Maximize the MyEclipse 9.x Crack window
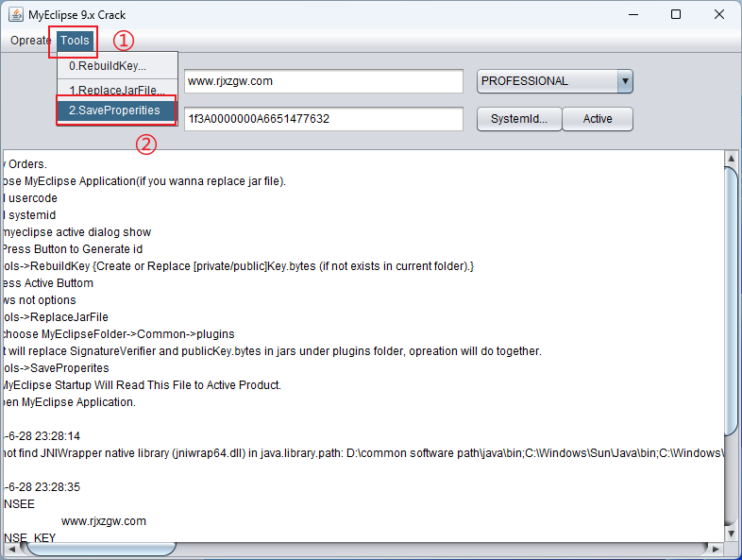Image resolution: width=742 pixels, height=560 pixels. tap(676, 15)
